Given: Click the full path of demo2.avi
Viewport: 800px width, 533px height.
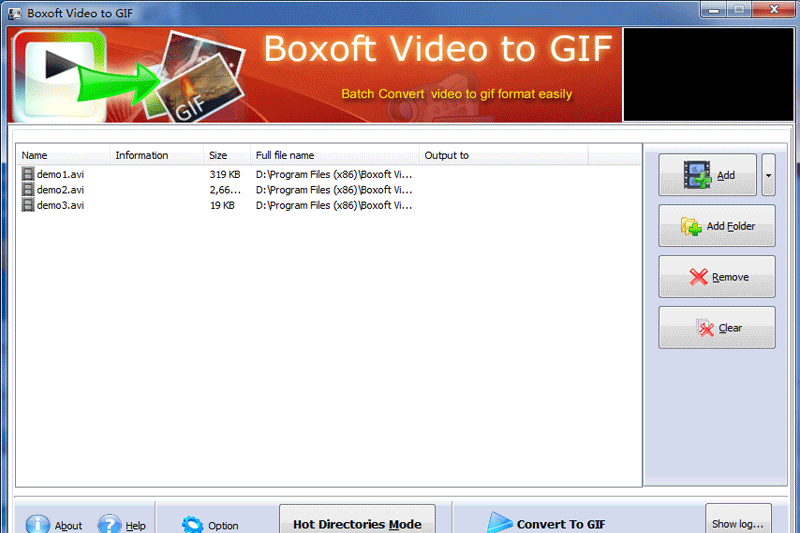Looking at the screenshot, I should (334, 190).
